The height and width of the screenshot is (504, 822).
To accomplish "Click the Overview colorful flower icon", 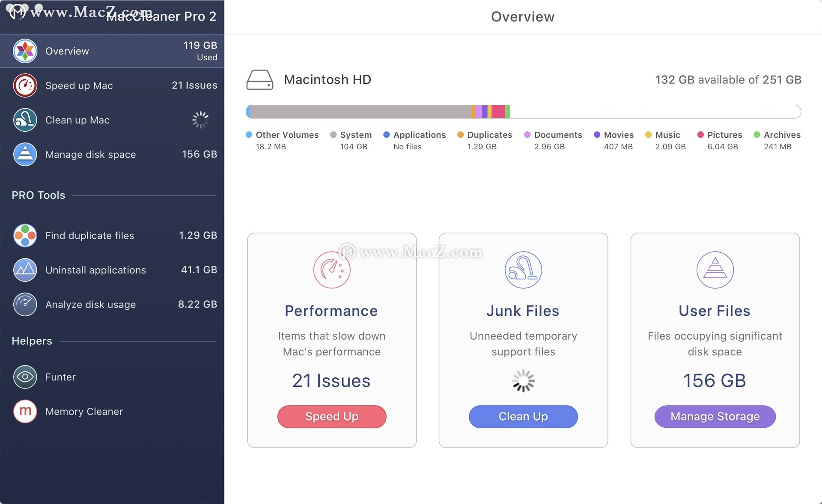I will pyautogui.click(x=25, y=51).
